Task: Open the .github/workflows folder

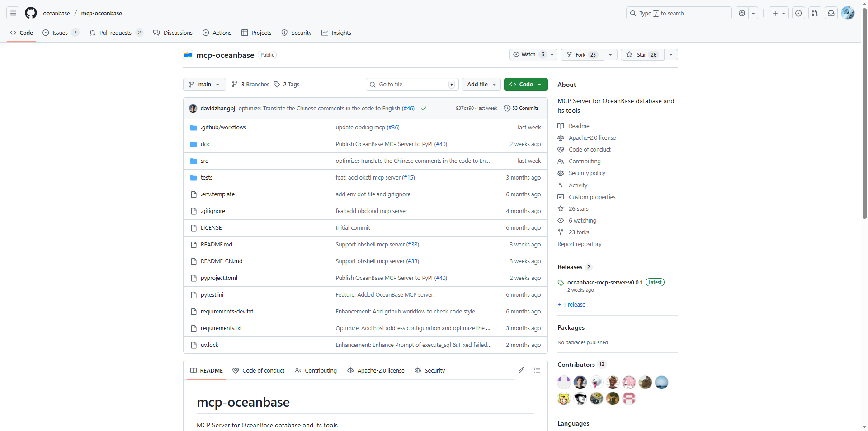Action: [x=223, y=127]
